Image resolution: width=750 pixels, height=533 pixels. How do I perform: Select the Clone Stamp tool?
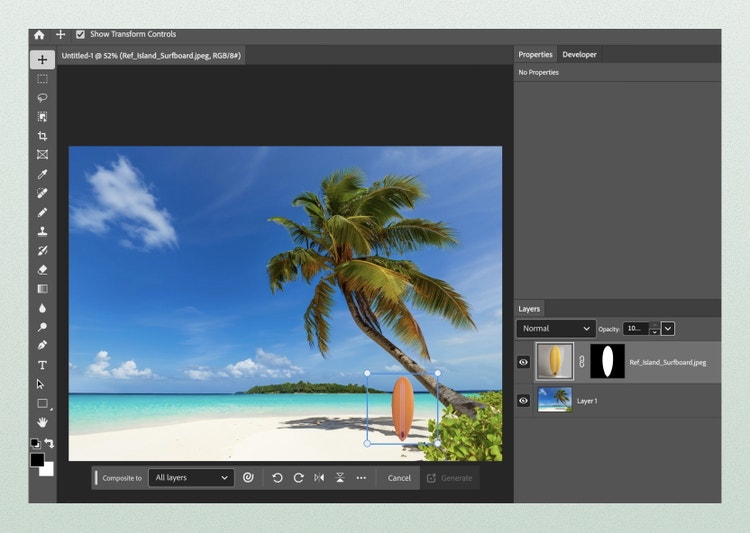point(43,232)
